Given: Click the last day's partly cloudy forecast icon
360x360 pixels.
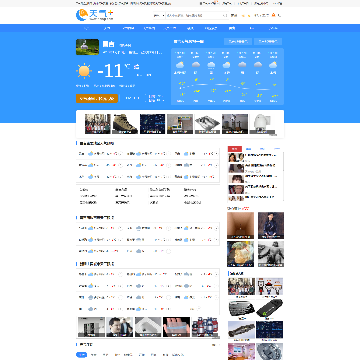Looking at the screenshot, I should click(273, 65).
